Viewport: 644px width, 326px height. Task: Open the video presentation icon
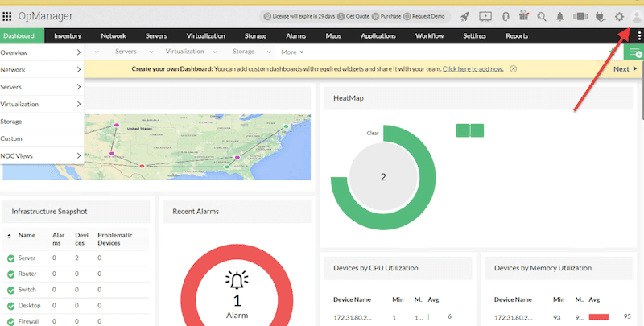point(485,16)
